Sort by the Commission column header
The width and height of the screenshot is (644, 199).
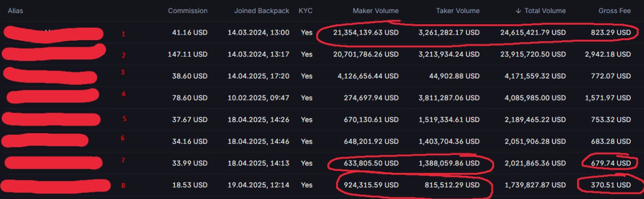pyautogui.click(x=188, y=11)
